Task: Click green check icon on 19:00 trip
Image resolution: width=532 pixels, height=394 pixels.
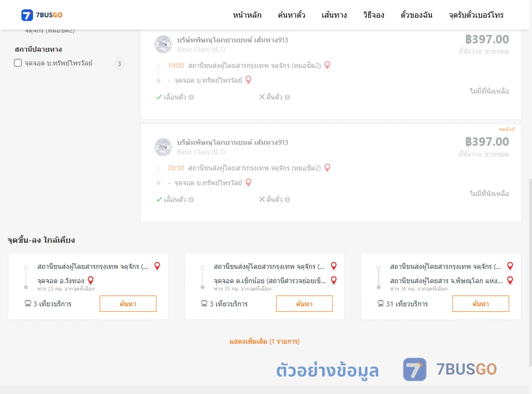Action: point(159,97)
